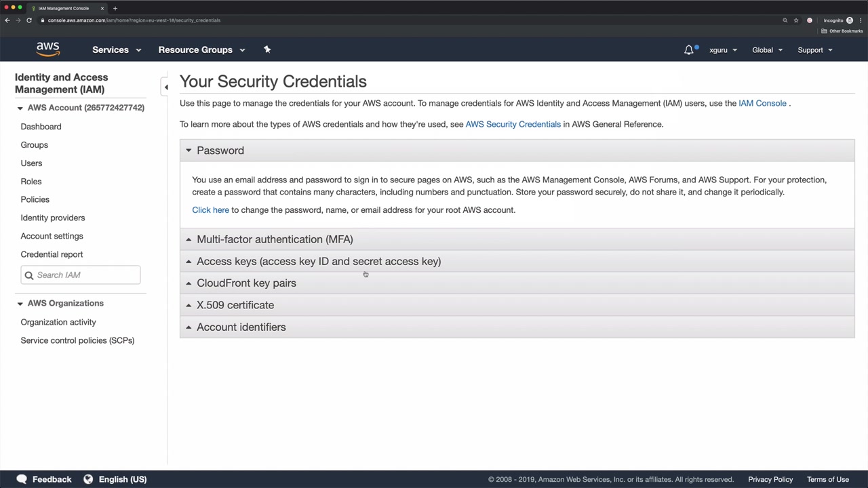Expand the Access keys section
The height and width of the screenshot is (488, 868).
(x=318, y=261)
